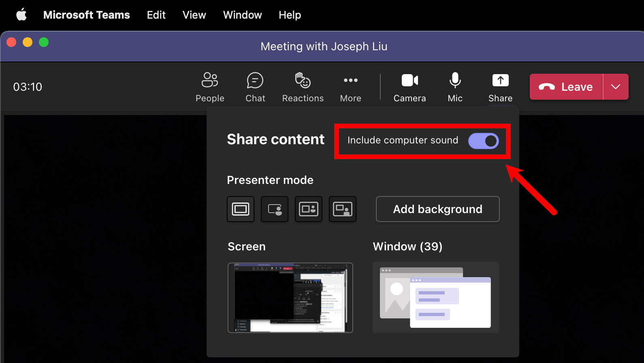The image size is (644, 363).
Task: Turn off the Camera
Action: [410, 87]
